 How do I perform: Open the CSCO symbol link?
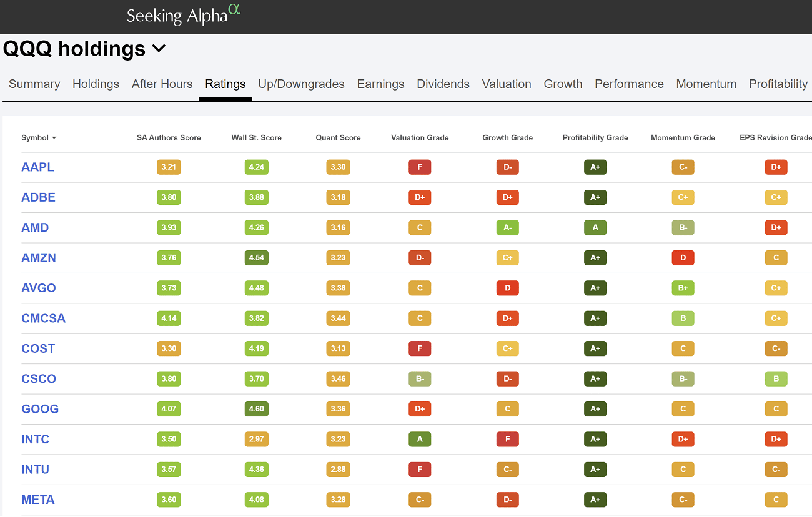coord(39,378)
